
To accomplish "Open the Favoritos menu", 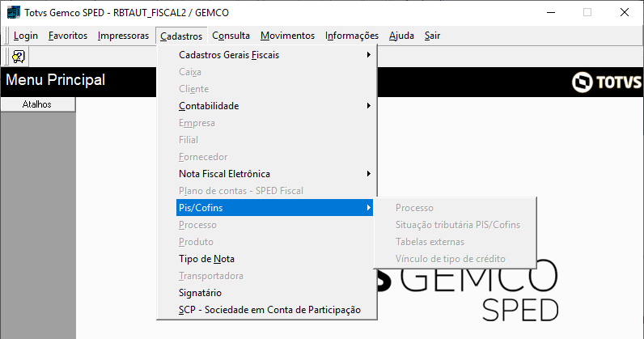I will pyautogui.click(x=68, y=36).
